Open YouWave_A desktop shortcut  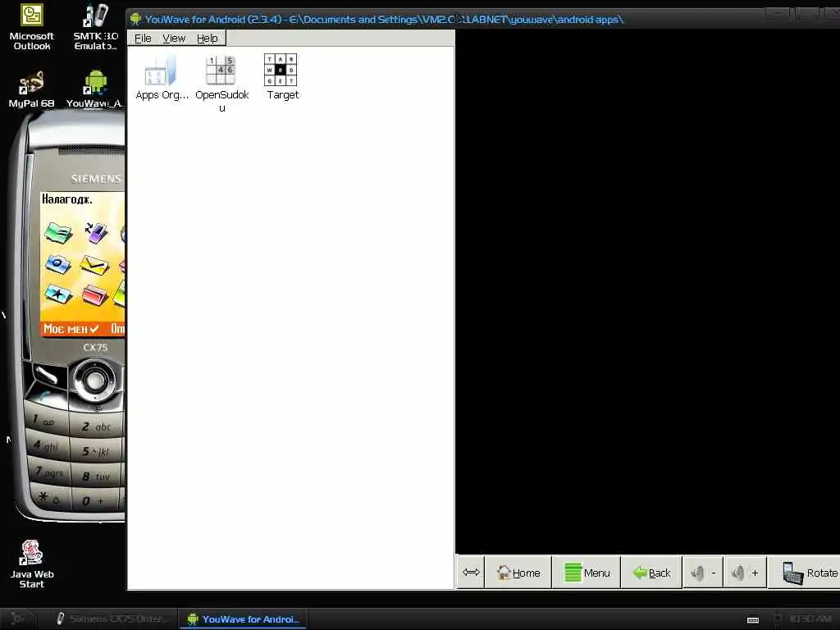pyautogui.click(x=95, y=89)
